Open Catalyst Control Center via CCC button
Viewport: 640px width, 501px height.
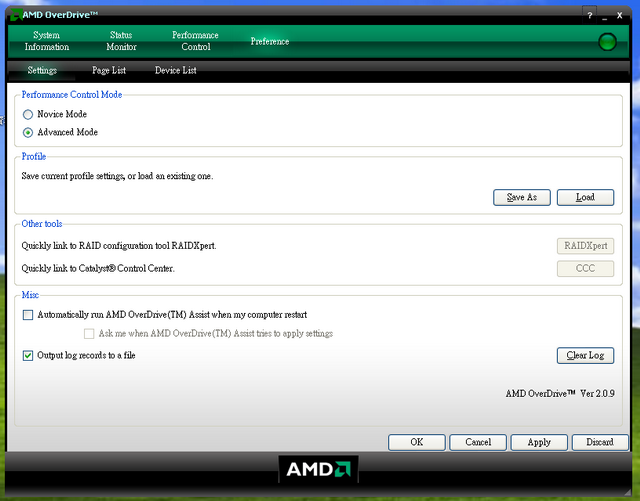(585, 268)
